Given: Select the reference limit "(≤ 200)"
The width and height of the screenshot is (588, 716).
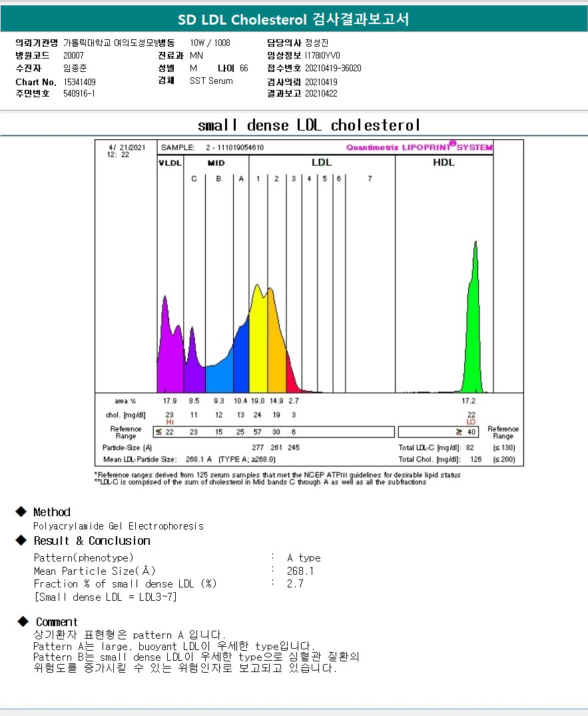Looking at the screenshot, I should [504, 459].
